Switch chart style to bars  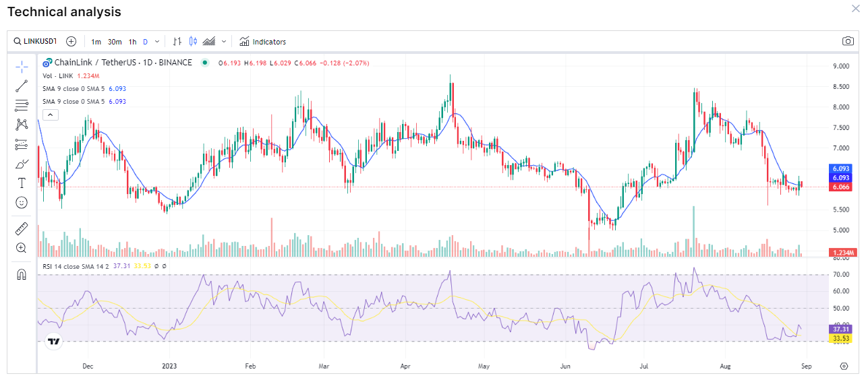click(x=177, y=41)
